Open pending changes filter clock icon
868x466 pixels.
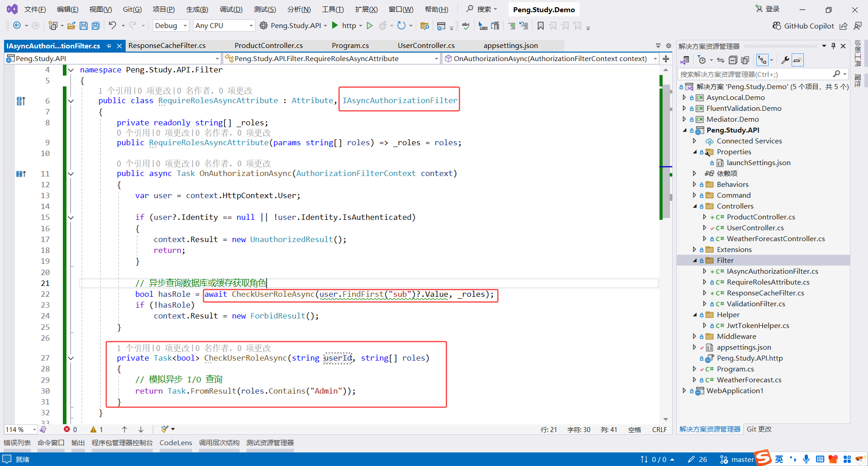pyautogui.click(x=702, y=60)
